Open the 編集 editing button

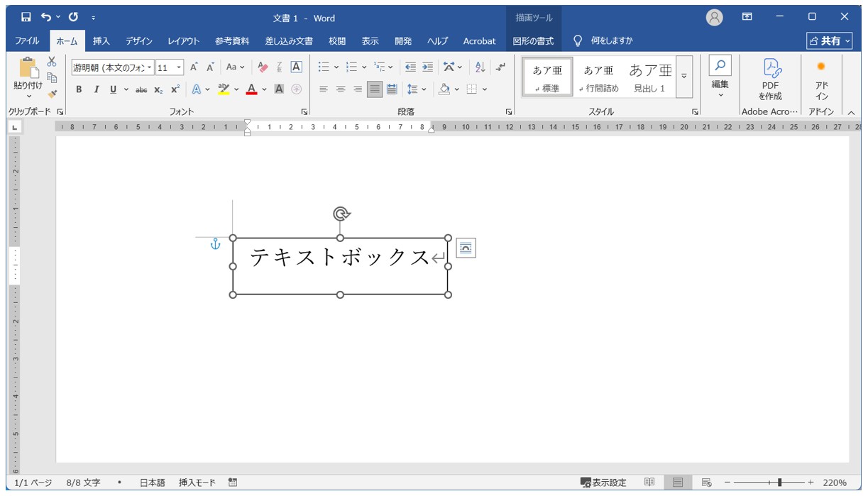coord(720,78)
